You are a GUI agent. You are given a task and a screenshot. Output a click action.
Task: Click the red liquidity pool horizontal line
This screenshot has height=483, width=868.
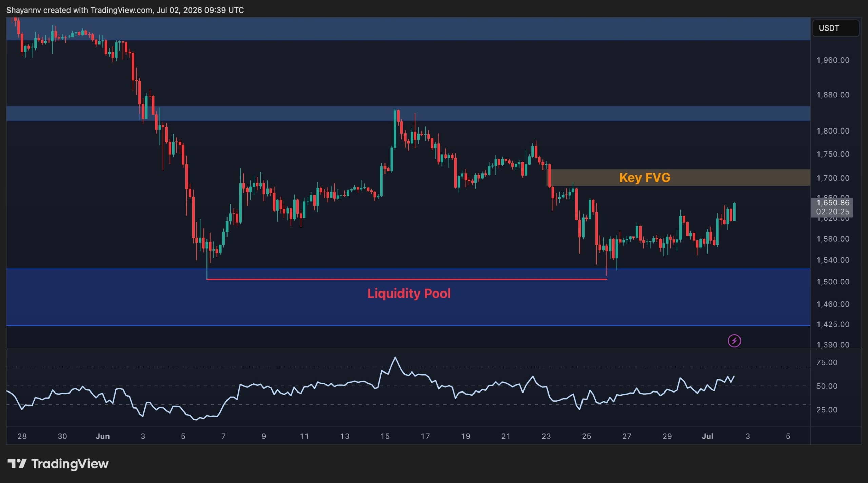point(407,279)
